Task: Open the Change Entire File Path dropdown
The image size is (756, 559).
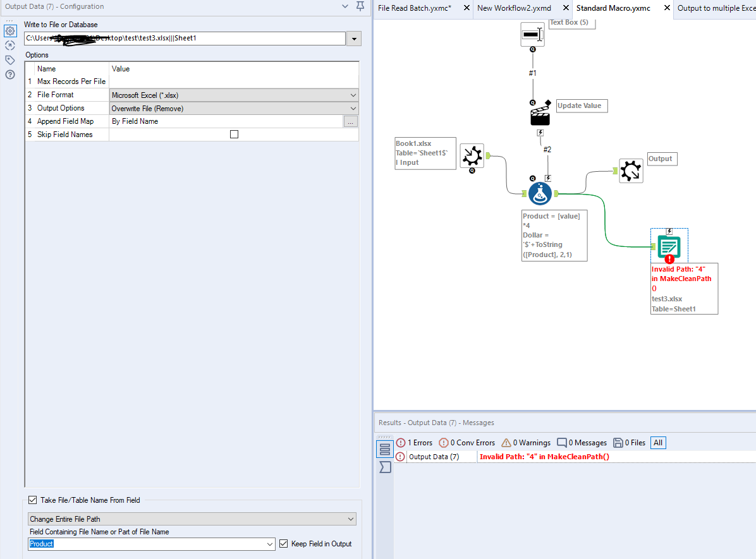Action: pos(192,519)
